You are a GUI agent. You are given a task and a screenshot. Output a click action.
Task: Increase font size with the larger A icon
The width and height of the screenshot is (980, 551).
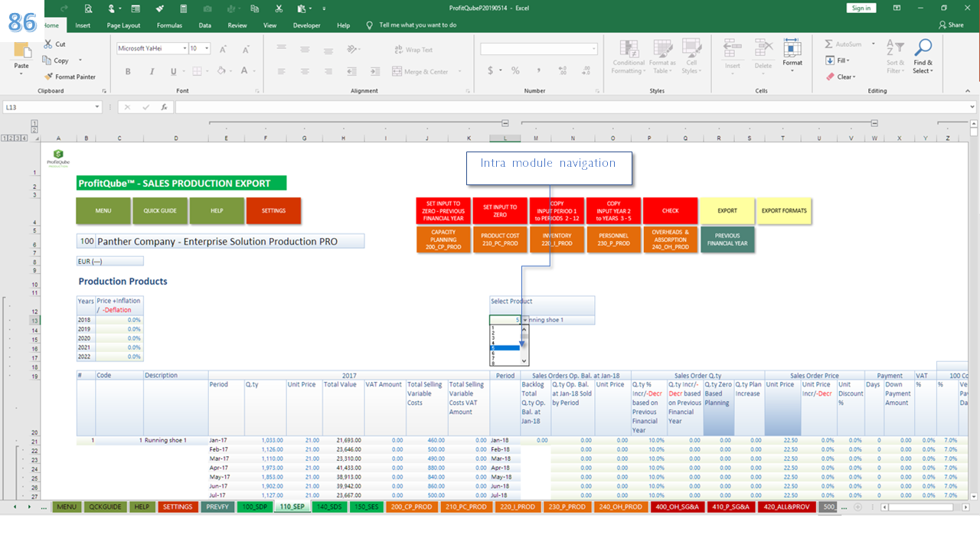(x=223, y=49)
